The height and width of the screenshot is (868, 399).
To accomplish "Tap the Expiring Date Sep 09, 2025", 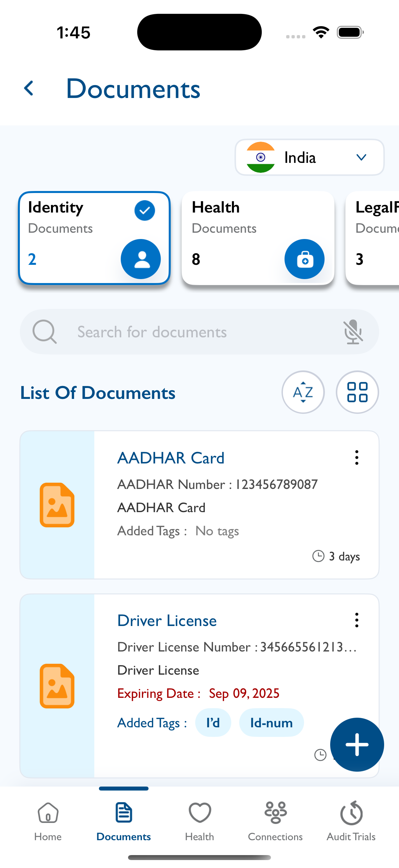I will (198, 694).
